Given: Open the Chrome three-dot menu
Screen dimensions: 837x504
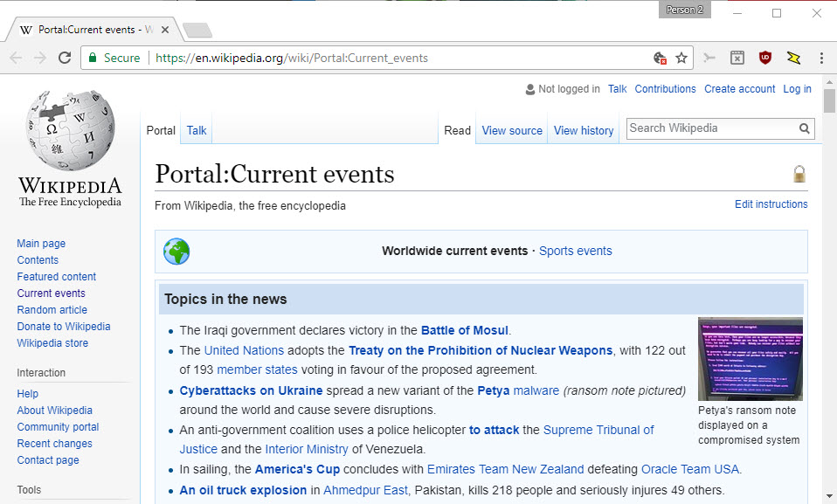Looking at the screenshot, I should point(821,58).
